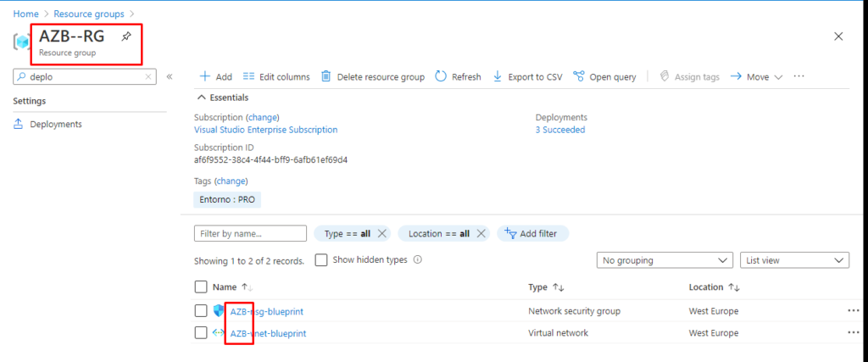Sort by Type using the column sort arrows

click(558, 287)
